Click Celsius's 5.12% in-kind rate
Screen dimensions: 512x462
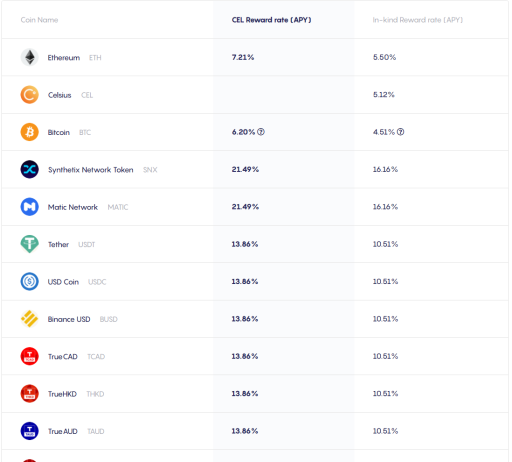pos(384,95)
